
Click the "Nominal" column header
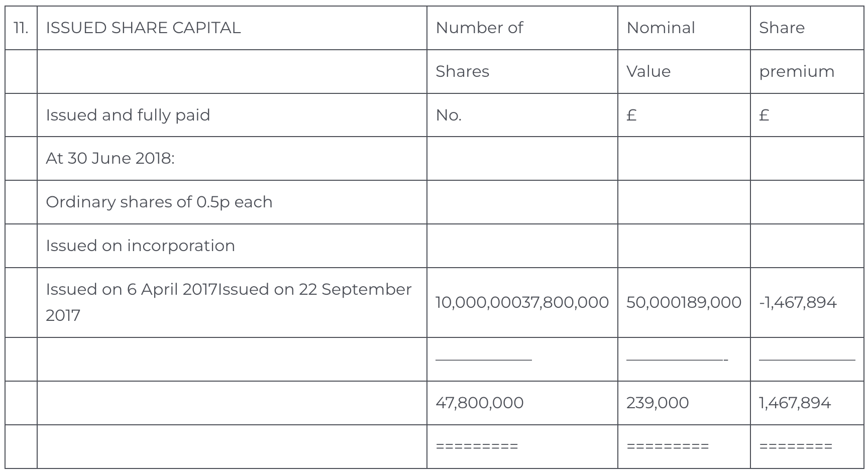pos(661,28)
